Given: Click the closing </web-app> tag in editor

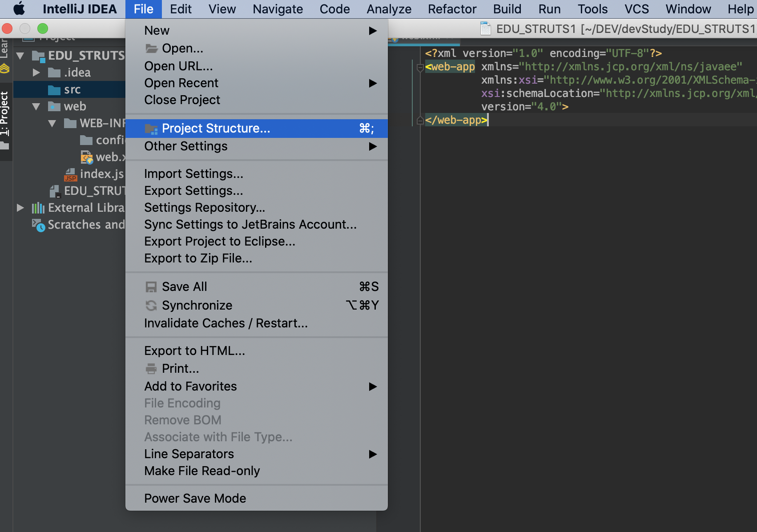Looking at the screenshot, I should tap(456, 120).
